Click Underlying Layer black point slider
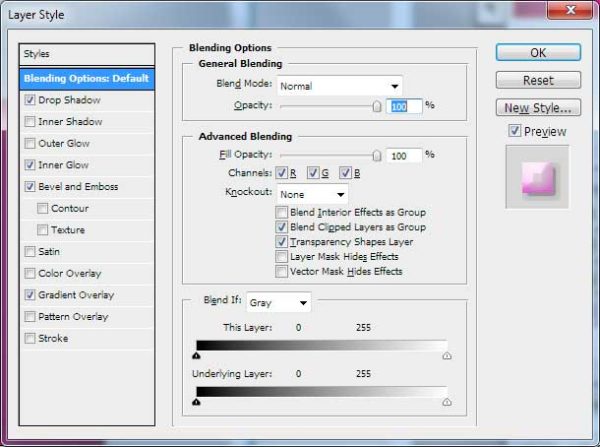This screenshot has height=447, width=600. 196,402
